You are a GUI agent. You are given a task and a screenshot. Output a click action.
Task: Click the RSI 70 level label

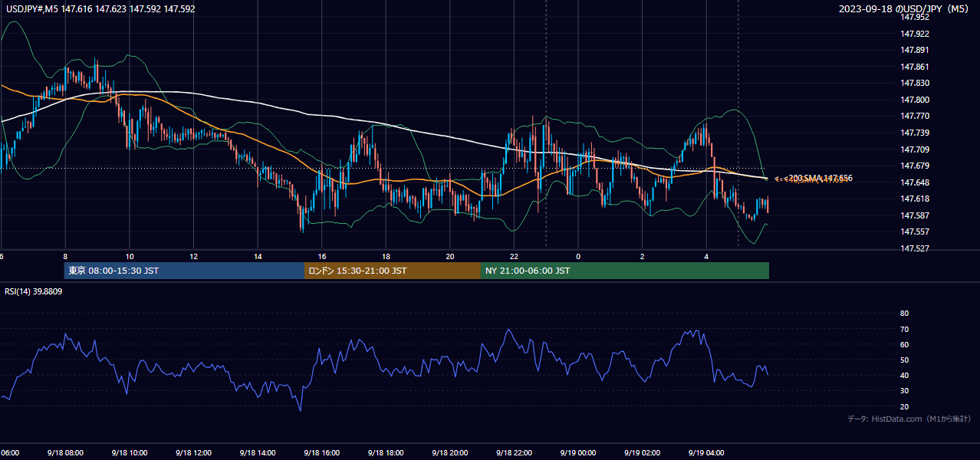coord(904,329)
